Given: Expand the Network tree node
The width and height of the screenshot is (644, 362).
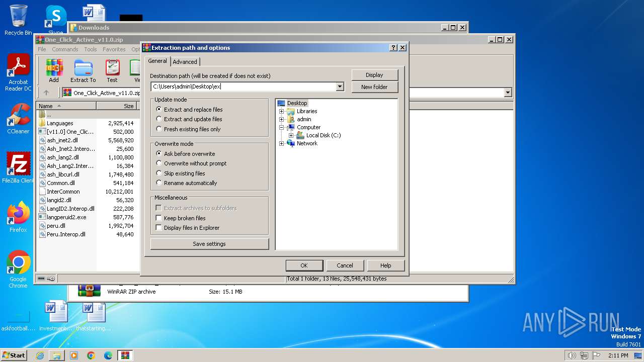Looking at the screenshot, I should pos(281,143).
